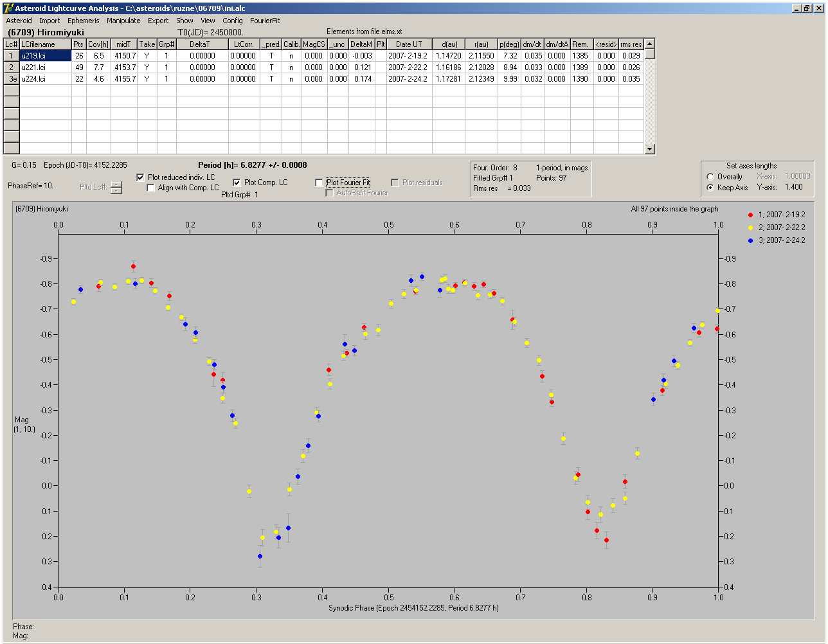Click the table scrollbar down arrow
Image resolution: width=828 pixels, height=644 pixels.
point(650,149)
